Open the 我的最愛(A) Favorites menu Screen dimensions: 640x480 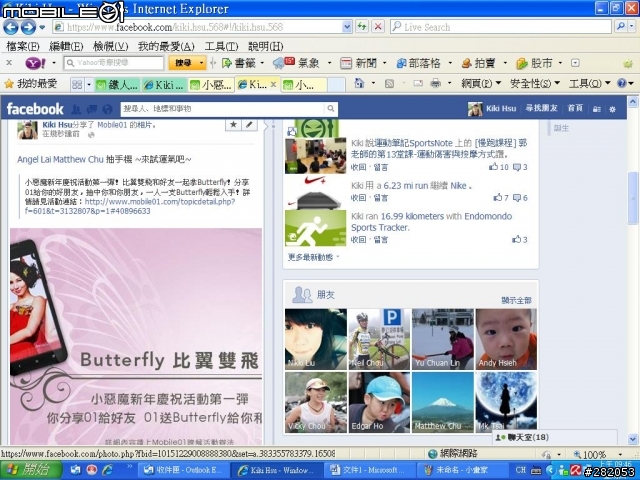(166, 47)
